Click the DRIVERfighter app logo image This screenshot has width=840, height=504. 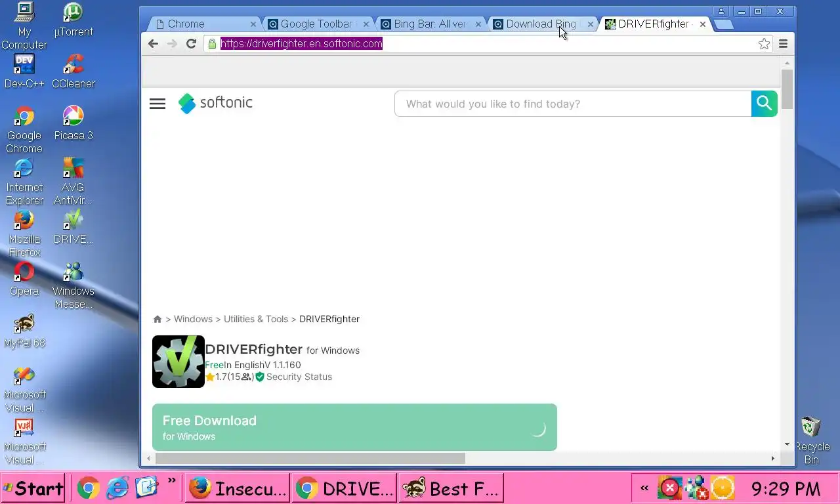[x=178, y=362]
